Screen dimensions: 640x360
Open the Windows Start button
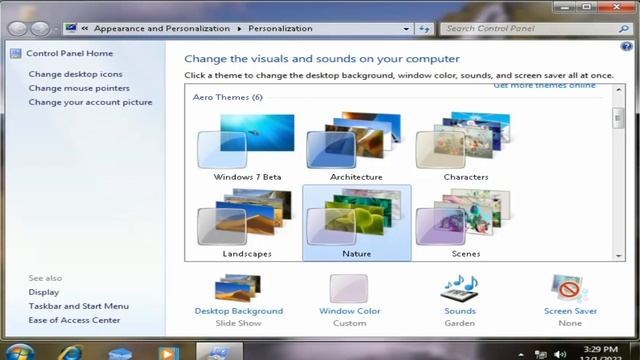20,352
